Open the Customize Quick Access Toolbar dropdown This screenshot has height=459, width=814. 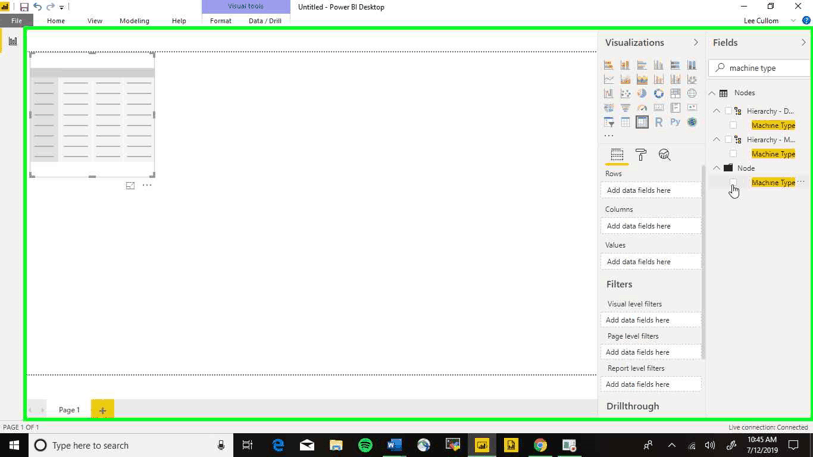[x=61, y=7]
